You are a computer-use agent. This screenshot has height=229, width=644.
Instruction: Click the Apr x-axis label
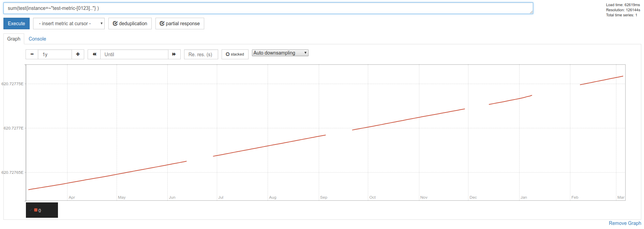[72, 197]
